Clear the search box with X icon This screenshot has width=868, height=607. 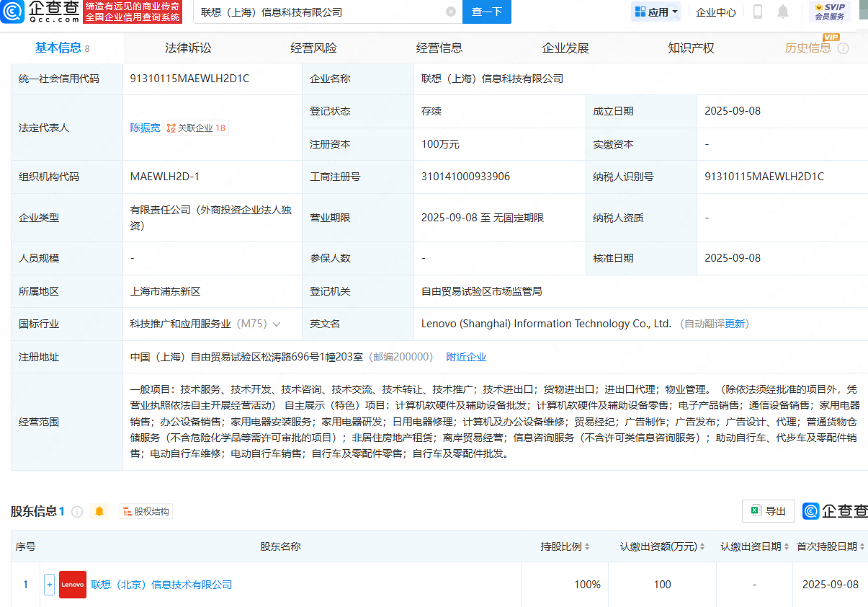coord(451,12)
